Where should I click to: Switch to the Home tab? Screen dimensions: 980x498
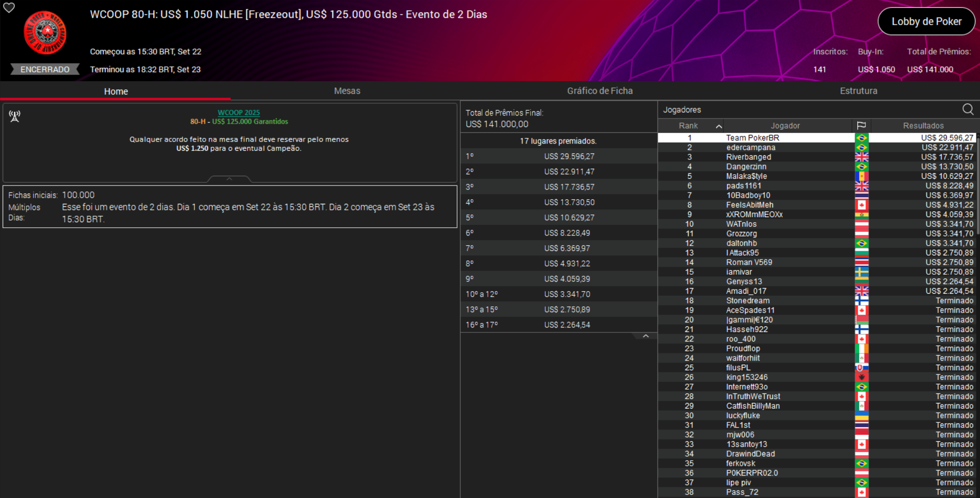coord(116,91)
